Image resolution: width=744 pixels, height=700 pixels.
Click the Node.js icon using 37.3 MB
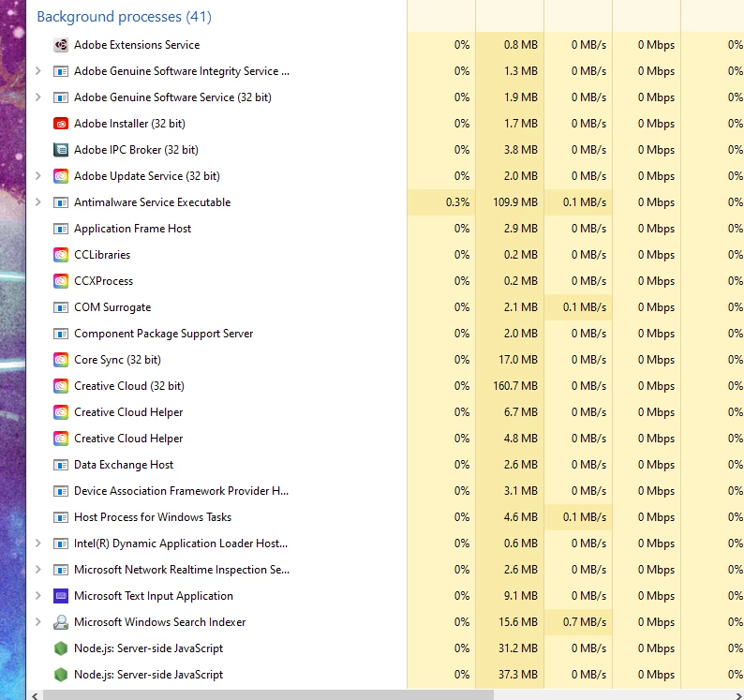pyautogui.click(x=61, y=675)
